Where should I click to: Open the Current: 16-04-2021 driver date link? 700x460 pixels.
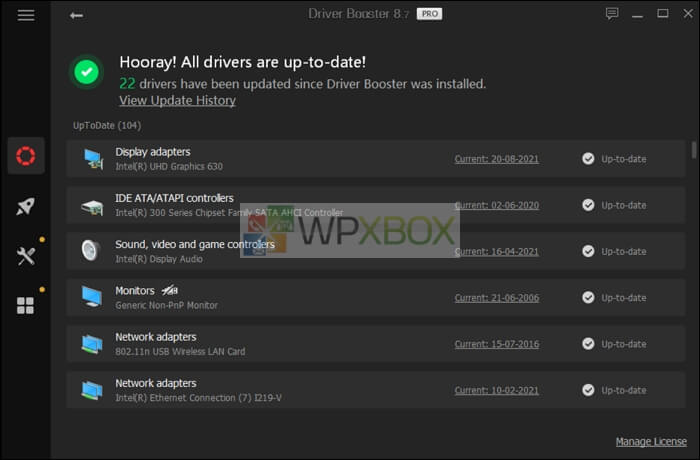(x=496, y=251)
